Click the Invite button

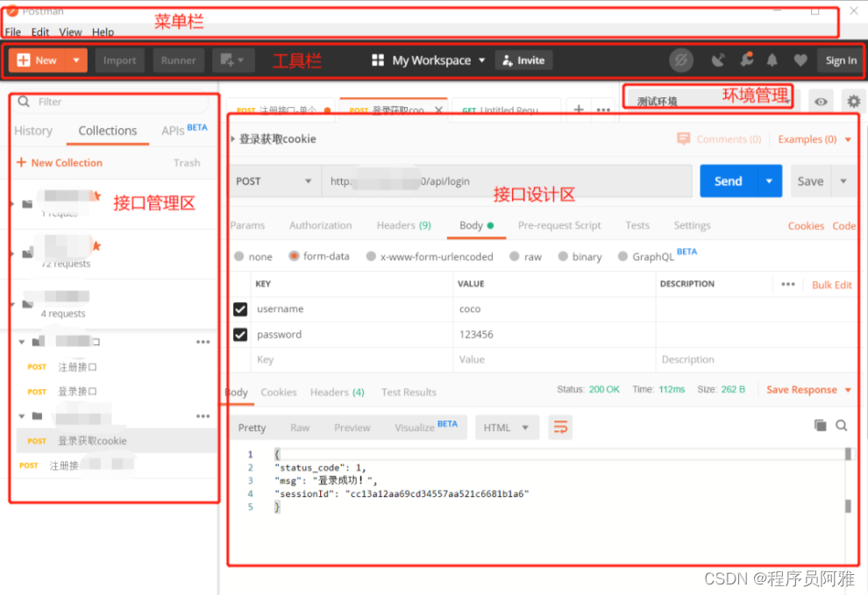(523, 60)
